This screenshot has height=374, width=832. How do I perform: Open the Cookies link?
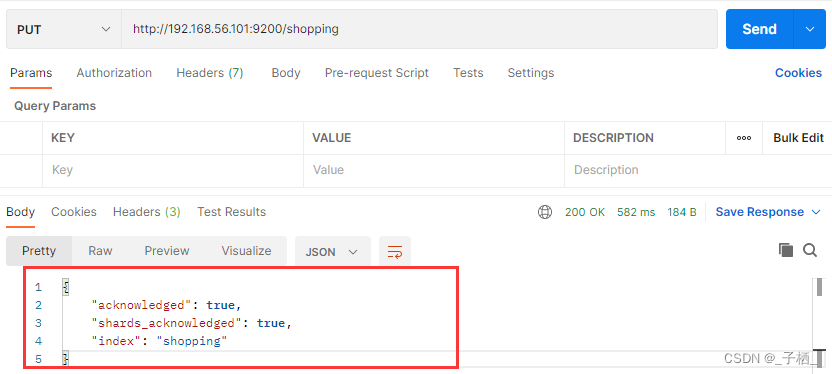pyautogui.click(x=798, y=73)
